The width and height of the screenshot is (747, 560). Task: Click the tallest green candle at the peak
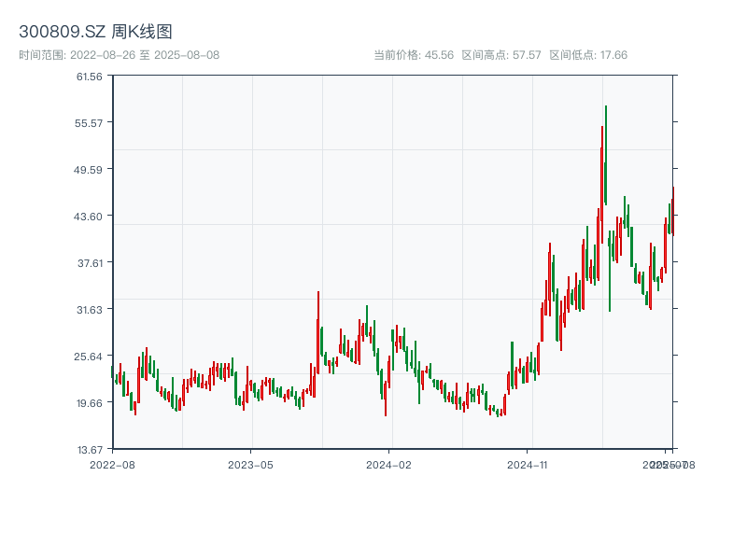click(x=605, y=155)
